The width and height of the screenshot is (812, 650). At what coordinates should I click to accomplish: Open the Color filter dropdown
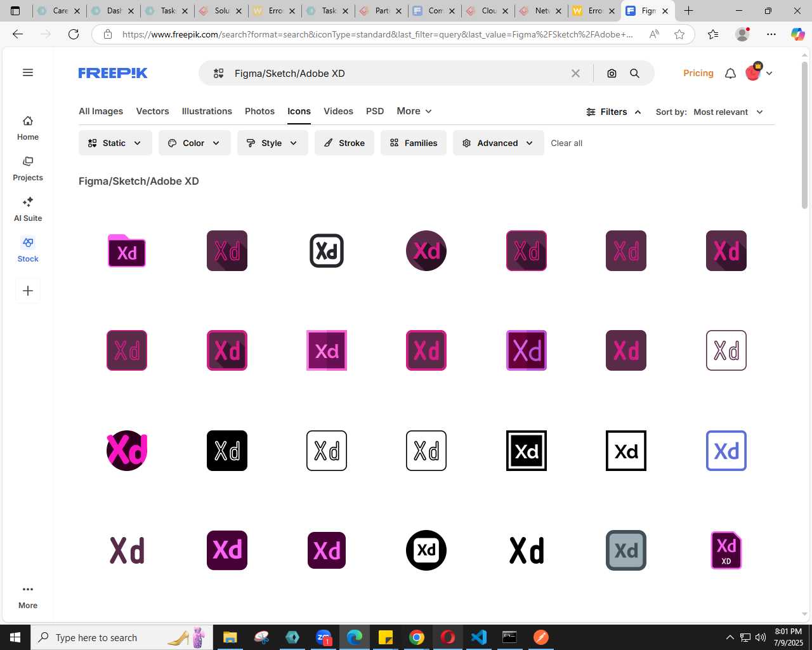[195, 143]
